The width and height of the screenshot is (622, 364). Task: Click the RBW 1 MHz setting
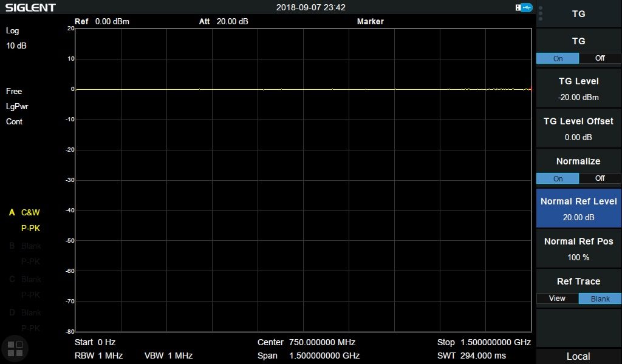click(x=98, y=356)
